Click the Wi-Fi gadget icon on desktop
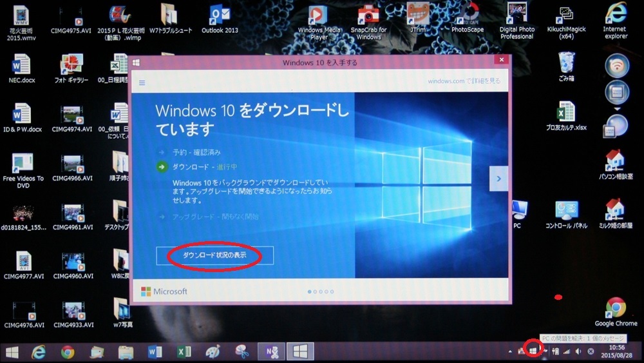The image size is (644, 363). pyautogui.click(x=617, y=65)
